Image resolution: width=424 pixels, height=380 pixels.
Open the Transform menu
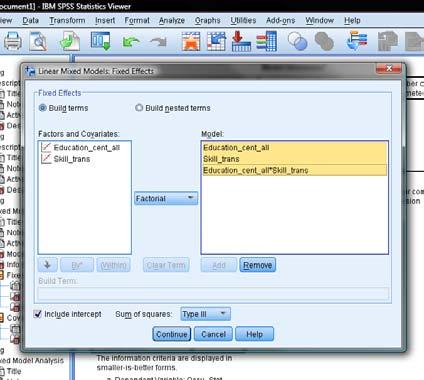coord(67,20)
